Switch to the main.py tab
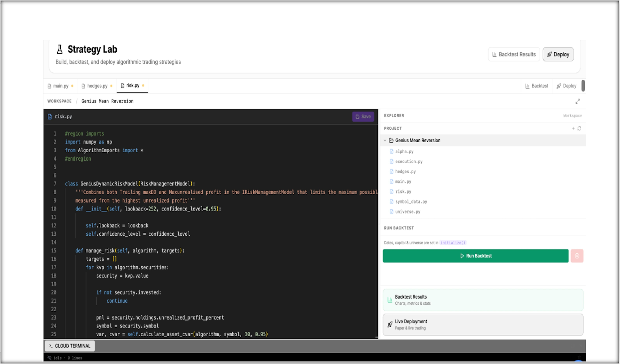The height and width of the screenshot is (364, 620). click(60, 86)
